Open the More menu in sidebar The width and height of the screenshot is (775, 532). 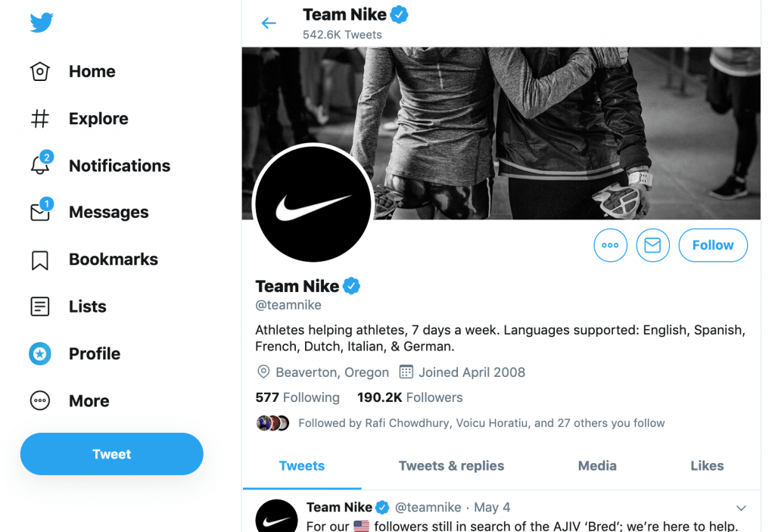point(40,401)
